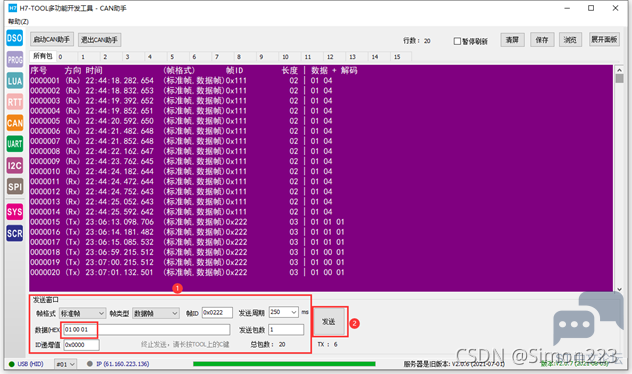Click the 发送 send button
The height and width of the screenshot is (374, 632).
click(x=329, y=321)
